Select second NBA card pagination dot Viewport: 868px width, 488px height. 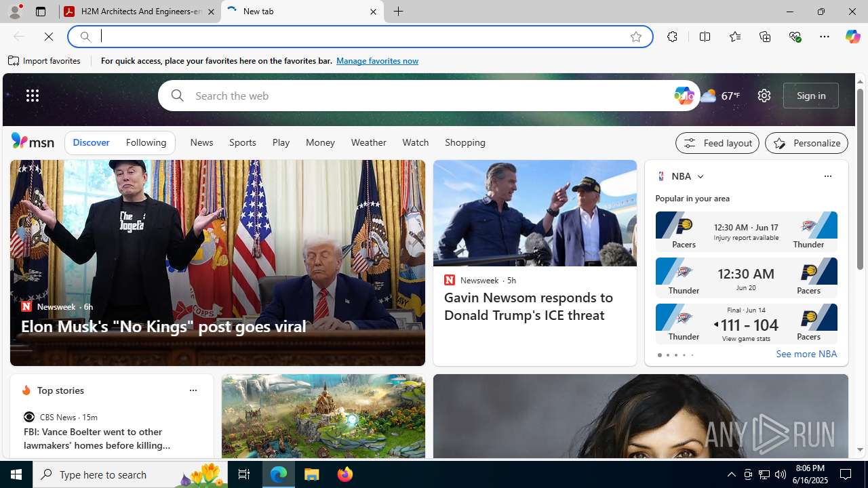pos(667,355)
